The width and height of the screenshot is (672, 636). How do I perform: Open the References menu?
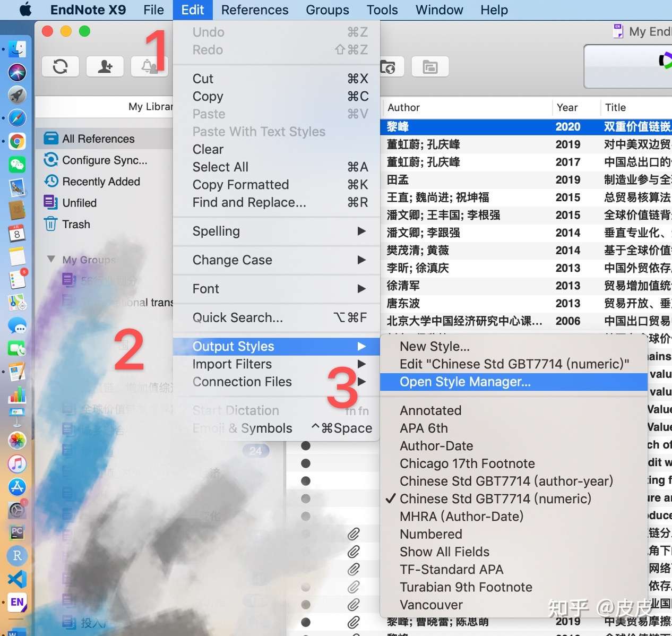tap(254, 10)
